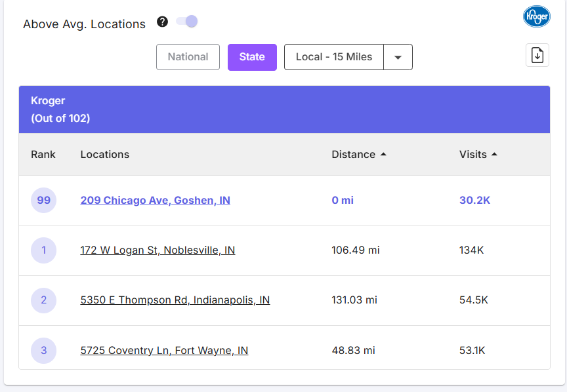The width and height of the screenshot is (567, 392).
Task: Click the 48.83 mi distance value
Action: 353,350
